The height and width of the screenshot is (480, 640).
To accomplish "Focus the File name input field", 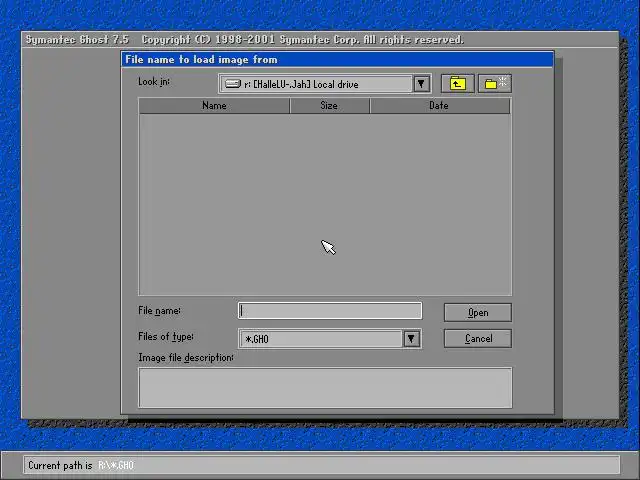I will [330, 311].
